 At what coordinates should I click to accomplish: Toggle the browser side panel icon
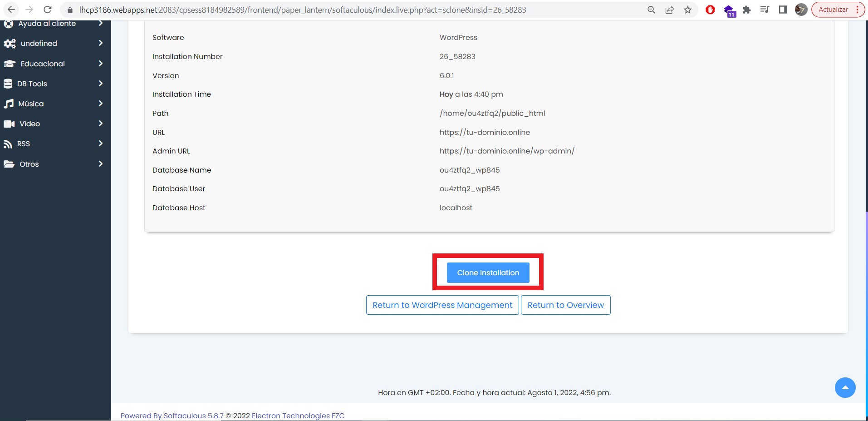click(783, 10)
